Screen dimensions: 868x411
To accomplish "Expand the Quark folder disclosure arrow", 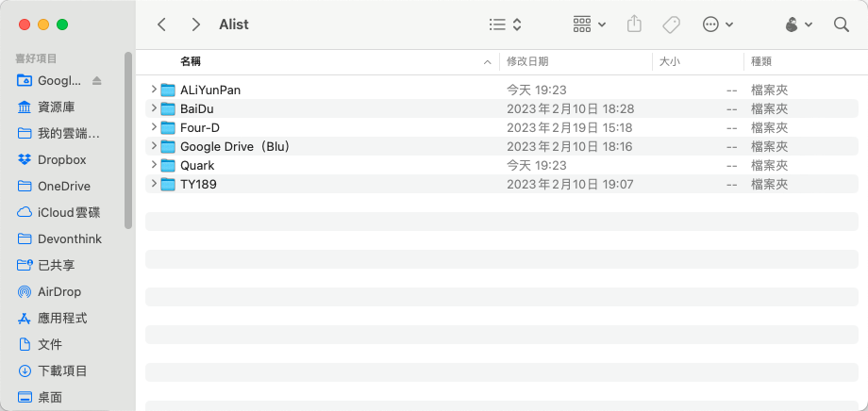I will pos(154,165).
